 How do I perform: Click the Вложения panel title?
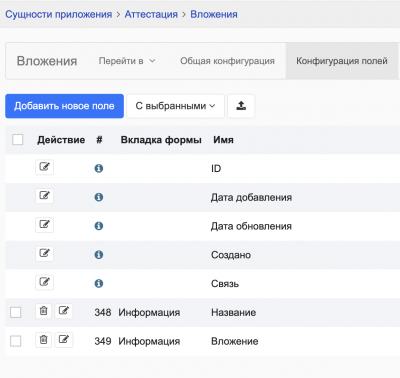47,61
